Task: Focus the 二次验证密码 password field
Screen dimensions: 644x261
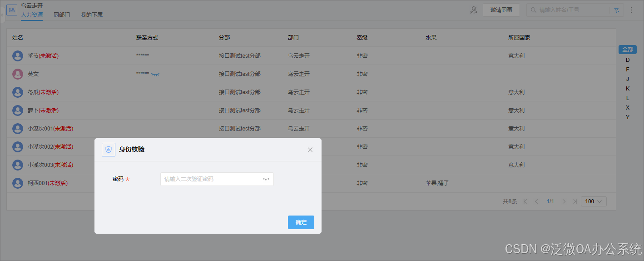Action: (217, 179)
